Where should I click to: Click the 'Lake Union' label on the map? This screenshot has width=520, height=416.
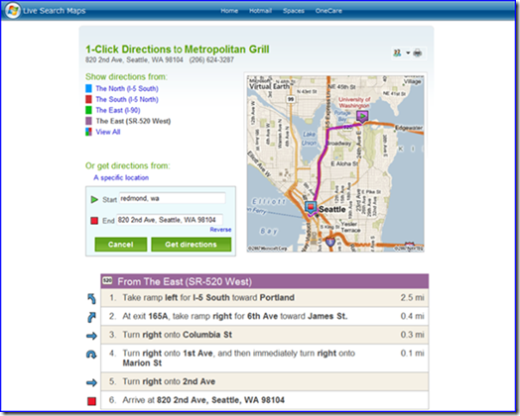(309, 138)
